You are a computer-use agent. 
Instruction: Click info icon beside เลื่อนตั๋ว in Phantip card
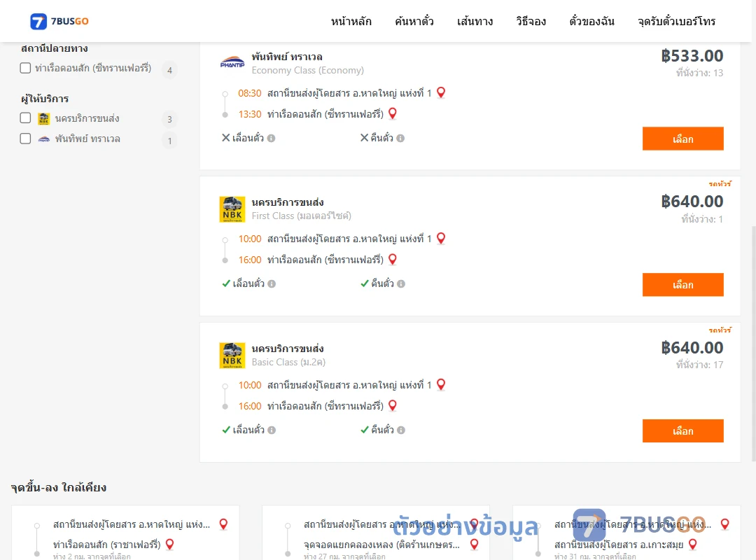pyautogui.click(x=272, y=139)
